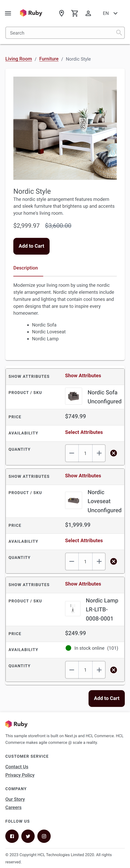
Task: Open the shopping cart icon
Action: (75, 13)
